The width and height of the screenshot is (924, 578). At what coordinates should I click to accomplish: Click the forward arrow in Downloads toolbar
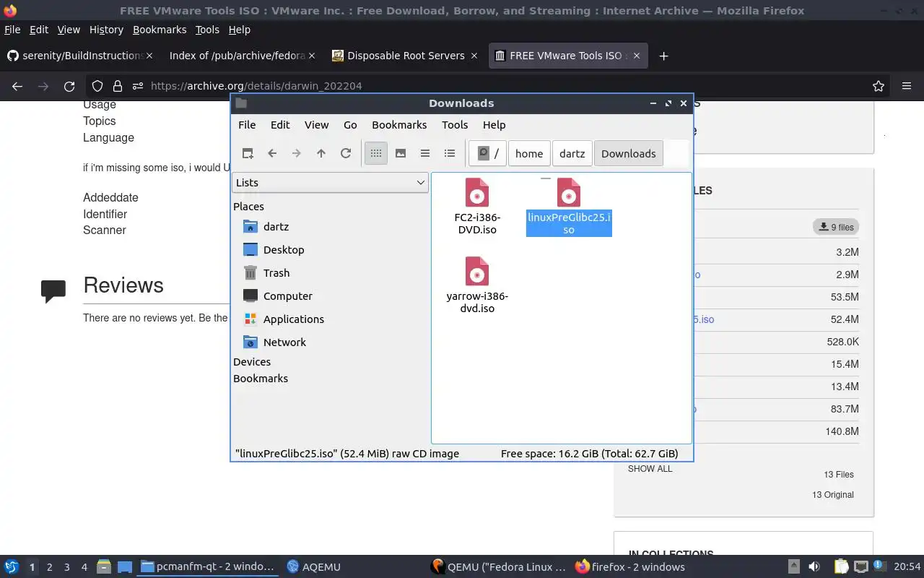[x=297, y=153]
